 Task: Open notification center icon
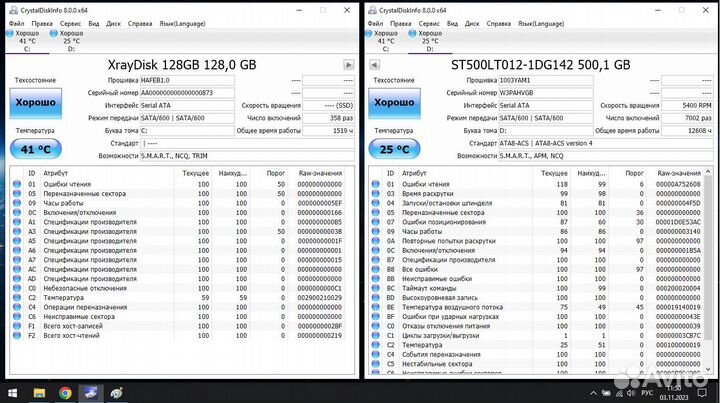(x=702, y=393)
